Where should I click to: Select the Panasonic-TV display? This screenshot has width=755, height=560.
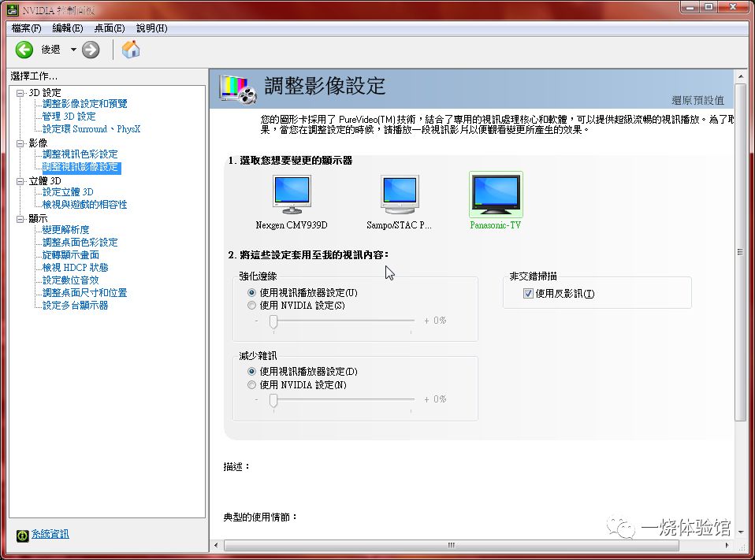(x=496, y=201)
